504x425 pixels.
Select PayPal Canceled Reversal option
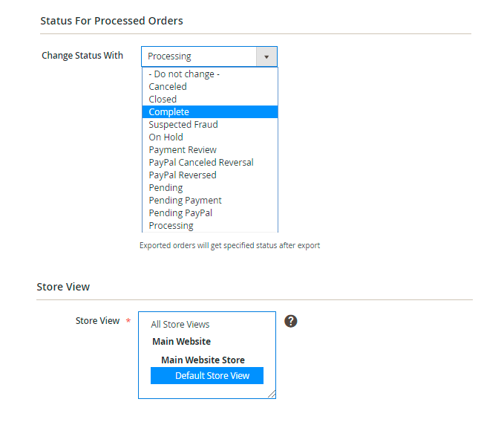[x=210, y=163]
